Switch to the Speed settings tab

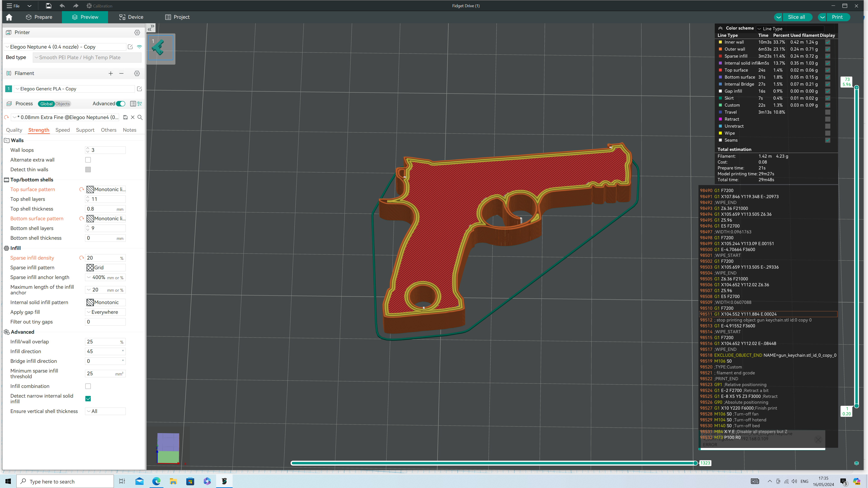pyautogui.click(x=63, y=130)
